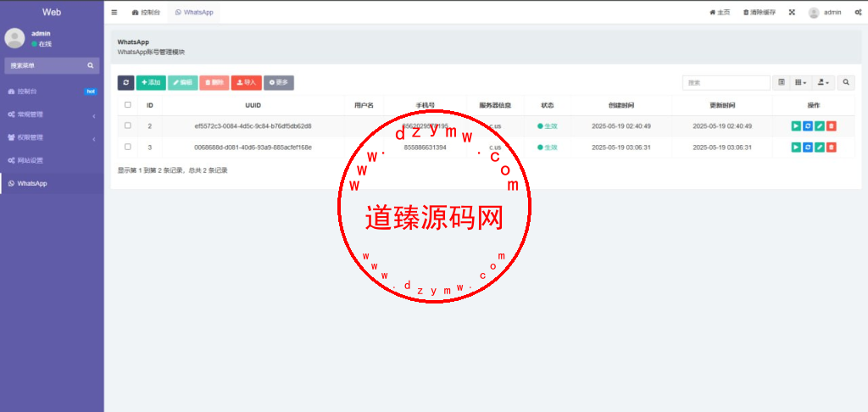Open the 更多 more actions dropdown
Viewport: 868px width, 412px height.
[278, 82]
